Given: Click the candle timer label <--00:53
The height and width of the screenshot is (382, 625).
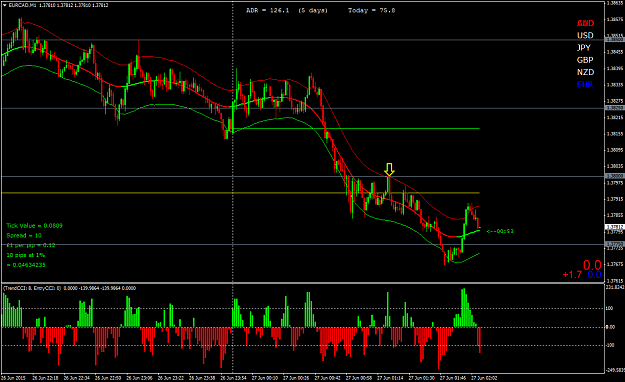Looking at the screenshot, I should click(x=500, y=231).
